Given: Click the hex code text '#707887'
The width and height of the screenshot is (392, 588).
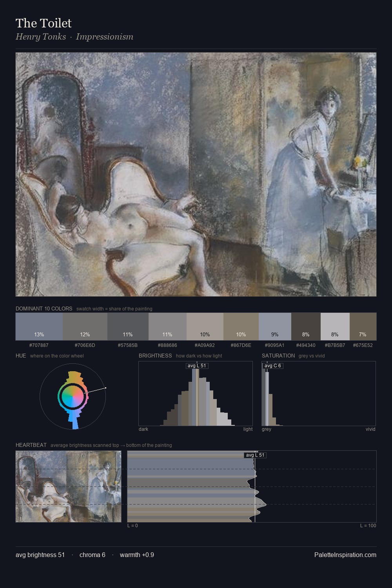Looking at the screenshot, I should [39, 345].
